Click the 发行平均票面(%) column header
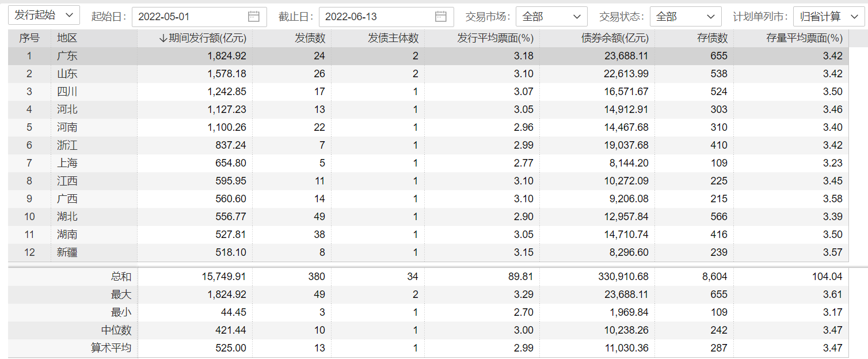 tap(495, 39)
